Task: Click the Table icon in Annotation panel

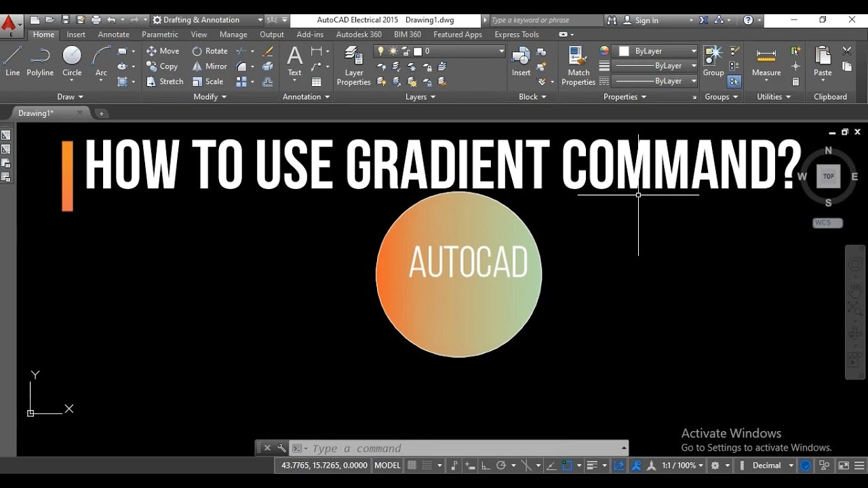Action: (x=316, y=82)
